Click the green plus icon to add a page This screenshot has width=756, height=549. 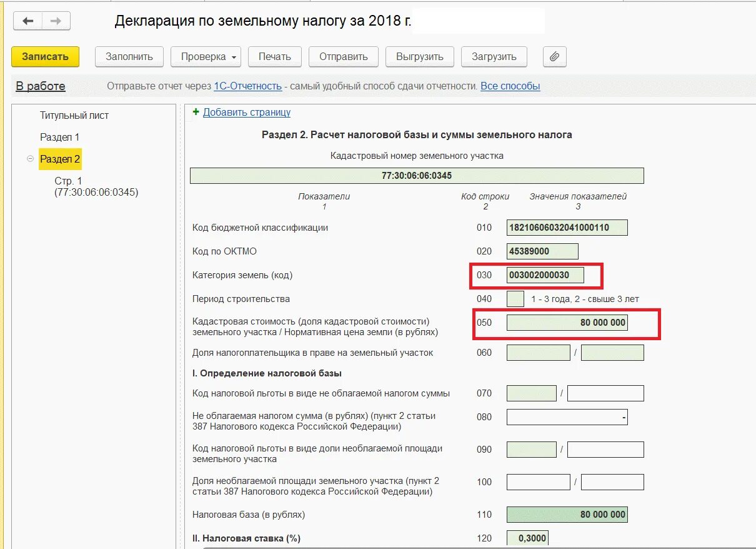click(x=196, y=112)
